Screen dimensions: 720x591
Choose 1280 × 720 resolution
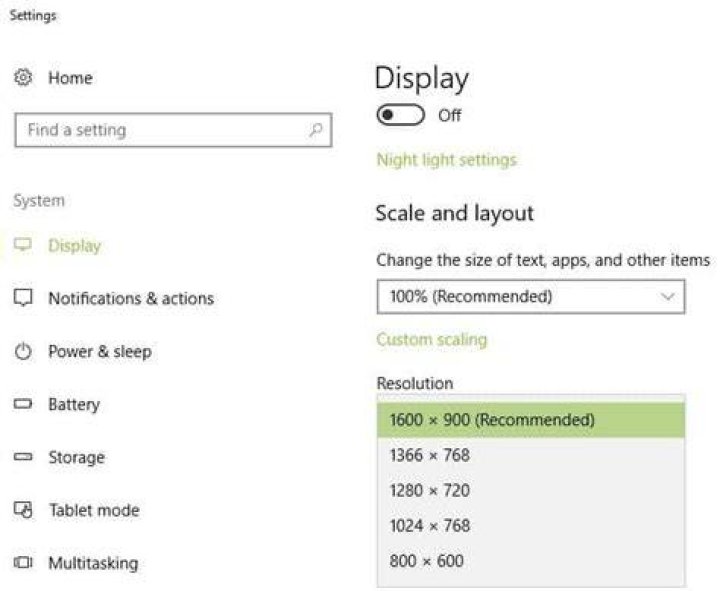(531, 490)
